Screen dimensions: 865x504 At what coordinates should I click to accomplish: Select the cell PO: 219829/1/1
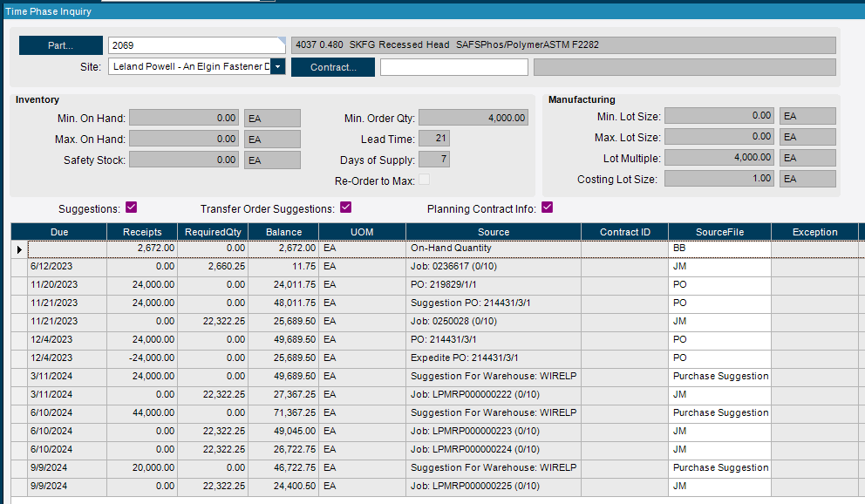pos(494,284)
